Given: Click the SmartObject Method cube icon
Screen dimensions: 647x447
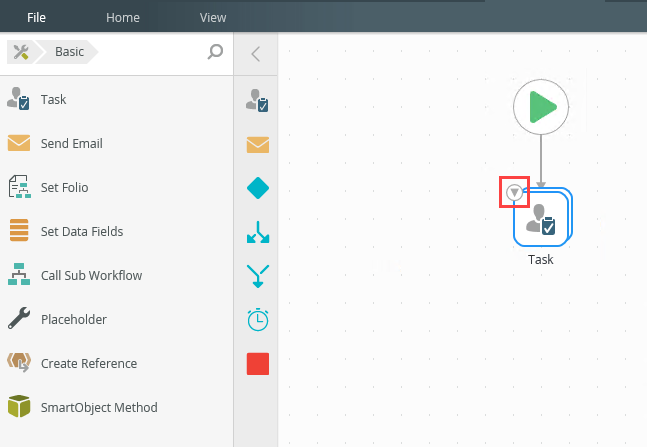Looking at the screenshot, I should point(19,406).
